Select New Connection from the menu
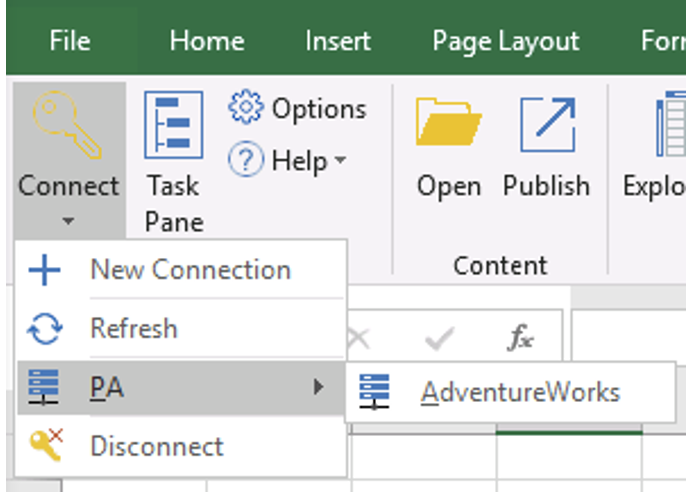This screenshot has height=494, width=688. point(190,270)
